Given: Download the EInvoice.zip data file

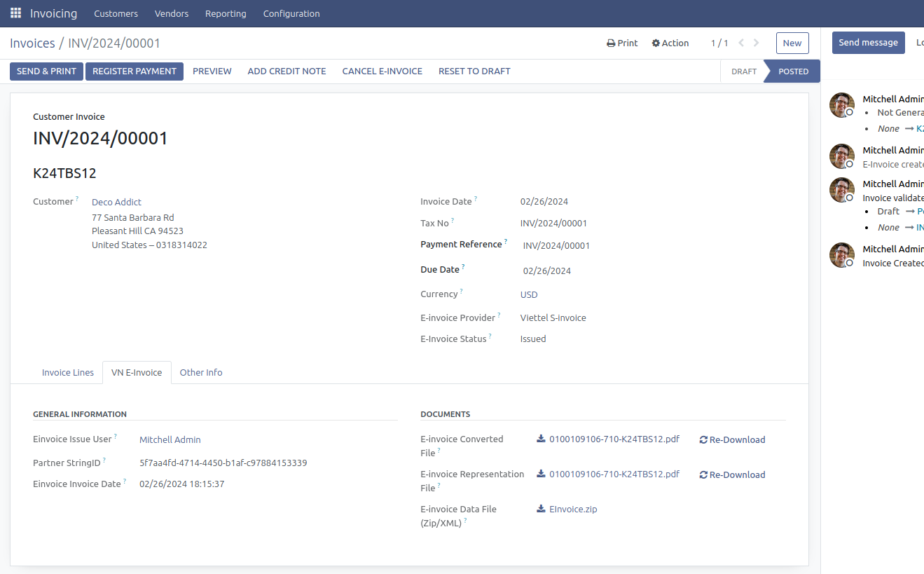Looking at the screenshot, I should pyautogui.click(x=572, y=510).
